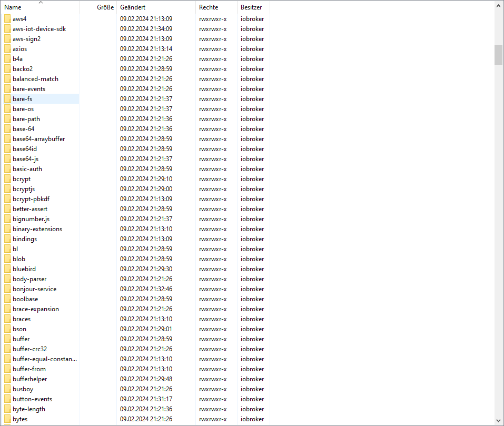504x426 pixels.
Task: Click the folder name braces
Action: [x=22, y=319]
